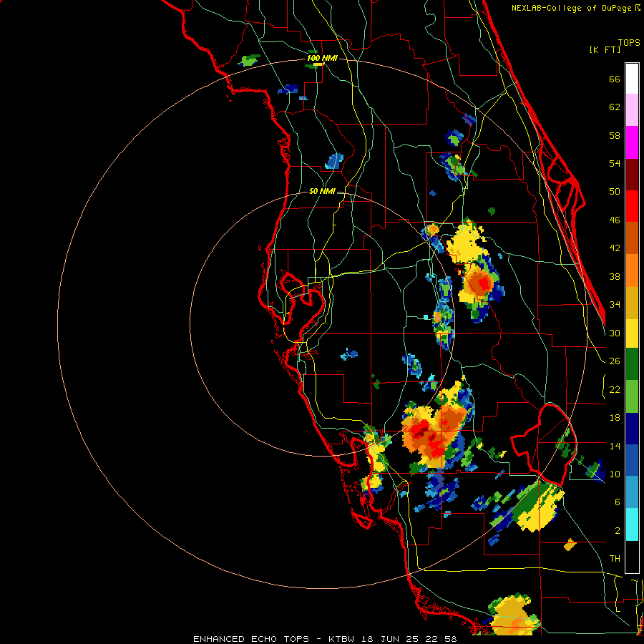Click the NEXLAB-College of DuPage credit text
Screen dimensions: 644x644
pyautogui.click(x=576, y=8)
